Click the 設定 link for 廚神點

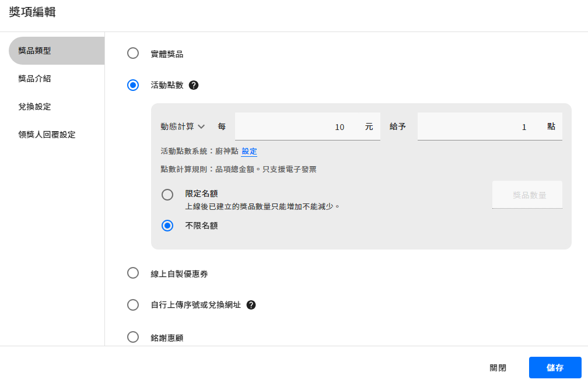point(249,152)
